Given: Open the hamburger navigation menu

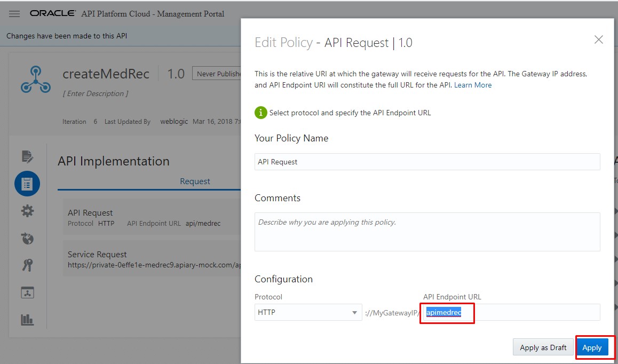Looking at the screenshot, I should click(14, 14).
